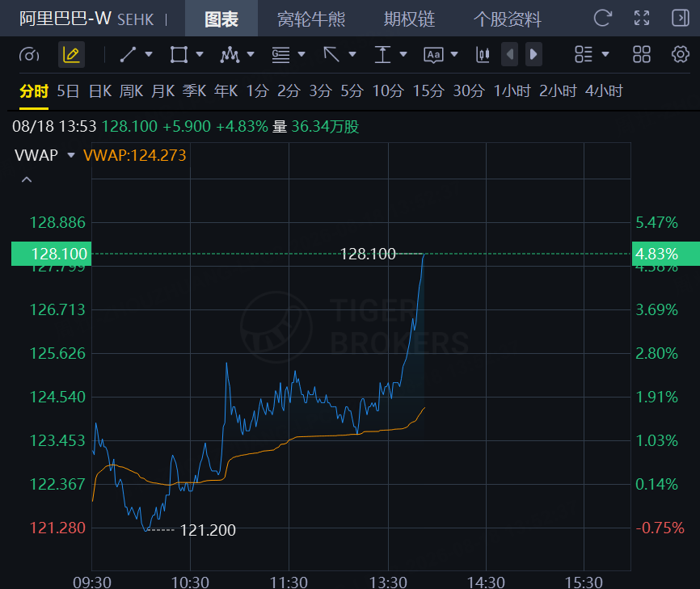Open chart settings gear
Screen dimensions: 700x589
coord(681,54)
